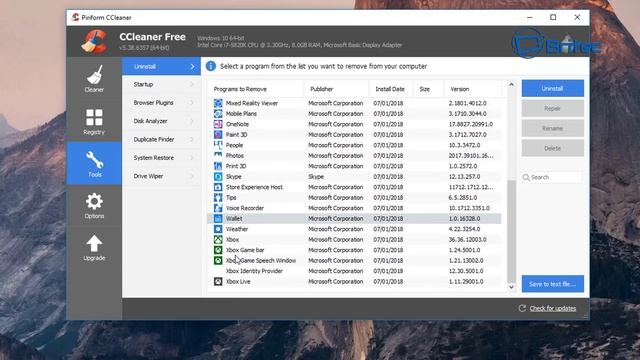
Task: Click the CCleaner logo in header
Action: [94, 41]
